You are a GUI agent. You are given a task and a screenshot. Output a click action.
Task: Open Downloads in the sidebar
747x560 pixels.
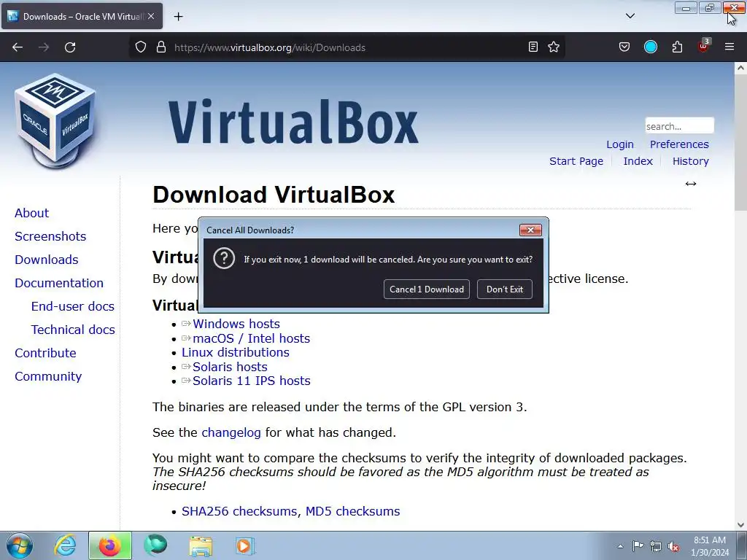pos(46,260)
